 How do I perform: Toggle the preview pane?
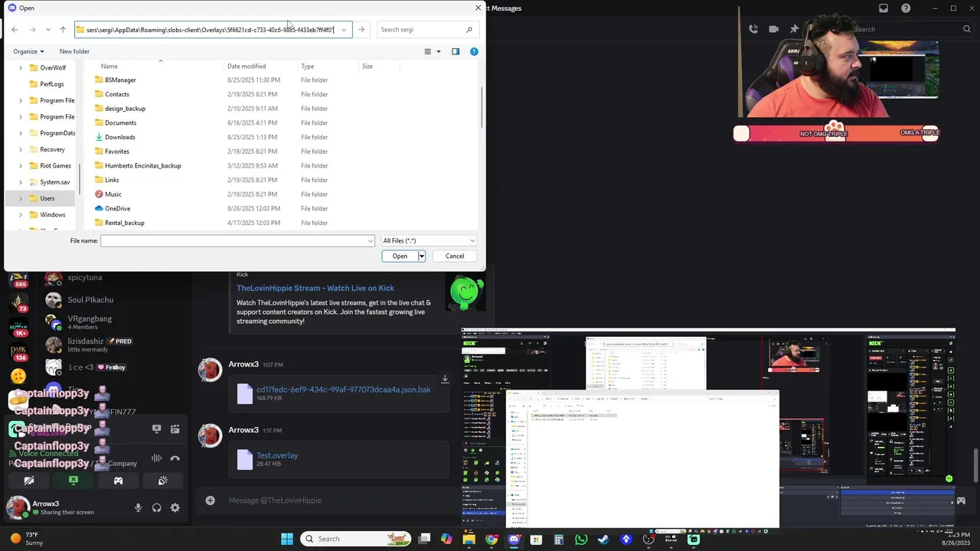click(x=456, y=51)
